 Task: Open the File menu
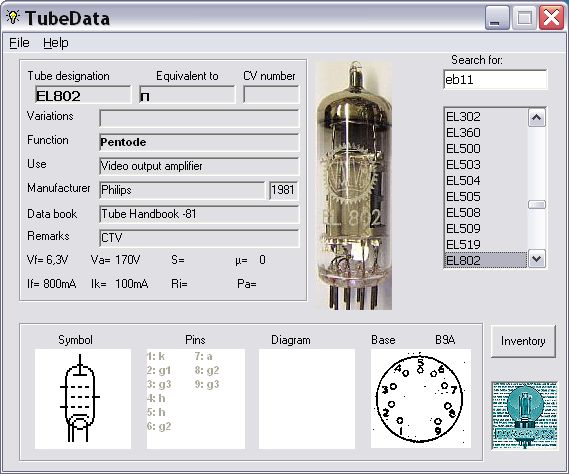[19, 43]
